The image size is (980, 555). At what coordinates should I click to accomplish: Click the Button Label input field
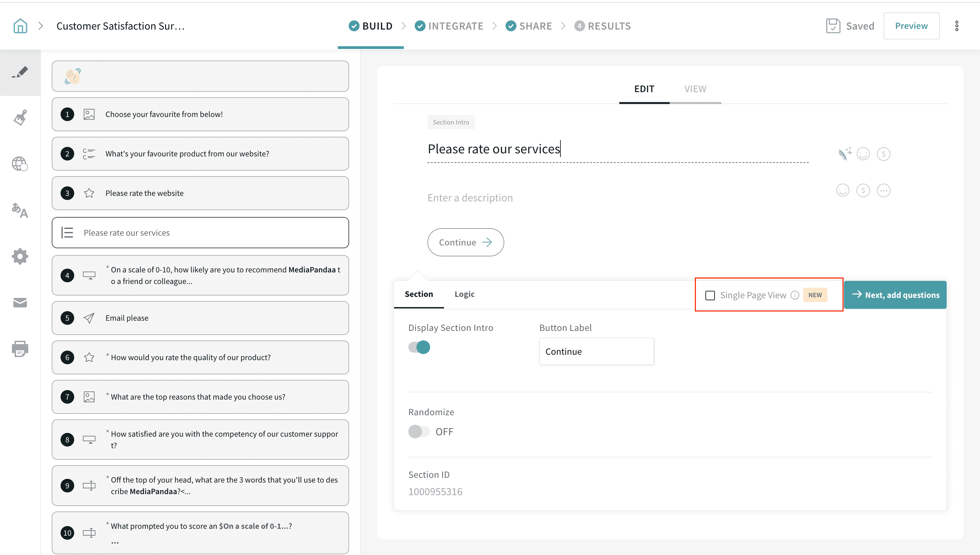(x=597, y=351)
